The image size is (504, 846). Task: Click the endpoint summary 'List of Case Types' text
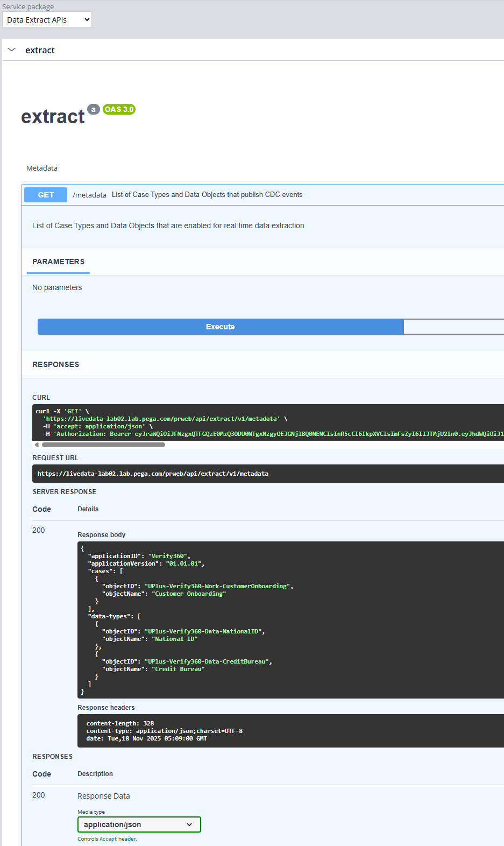(207, 195)
